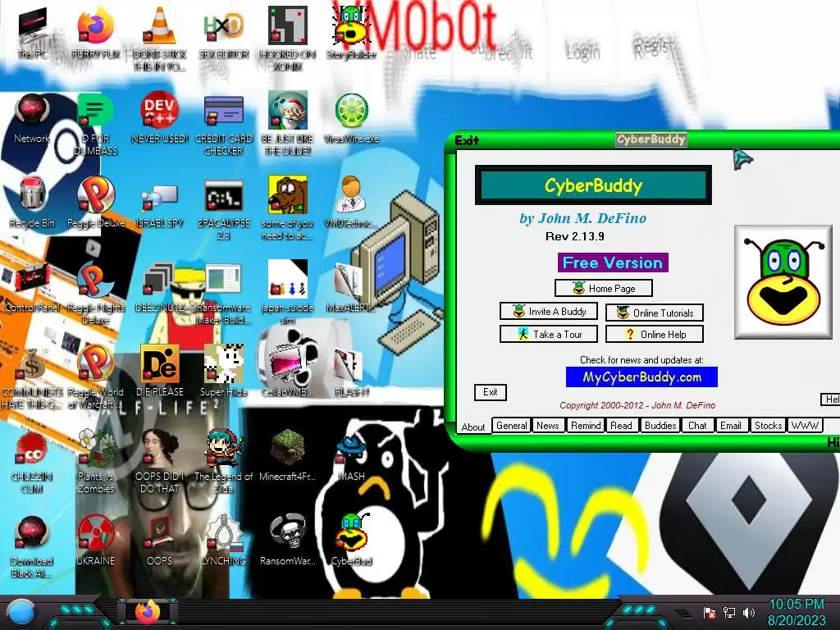Image resolution: width=840 pixels, height=630 pixels.
Task: Open the FLASH! desktop icon
Action: click(351, 372)
